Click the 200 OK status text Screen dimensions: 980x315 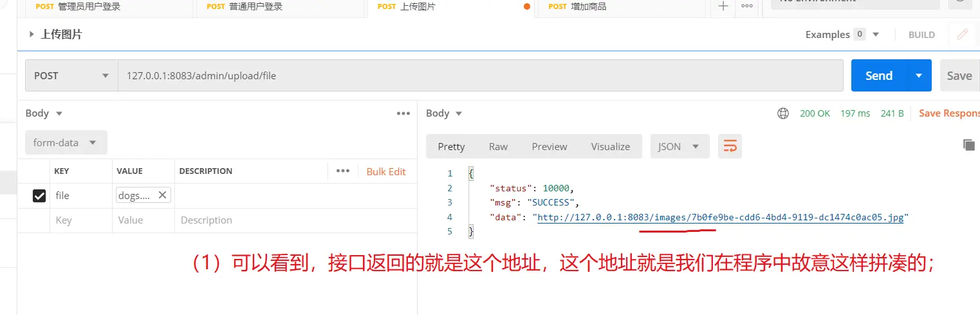click(815, 113)
